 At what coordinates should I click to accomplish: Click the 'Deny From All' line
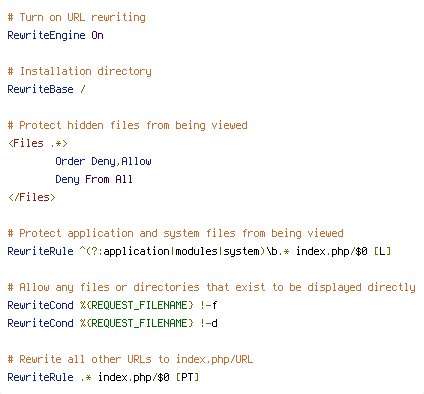pos(94,179)
